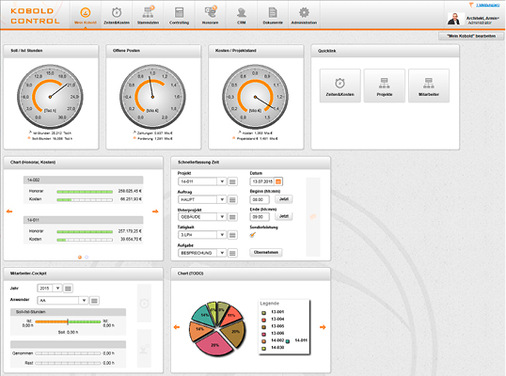Click the Projekte quicklink tile
The height and width of the screenshot is (376, 506).
[x=384, y=86]
